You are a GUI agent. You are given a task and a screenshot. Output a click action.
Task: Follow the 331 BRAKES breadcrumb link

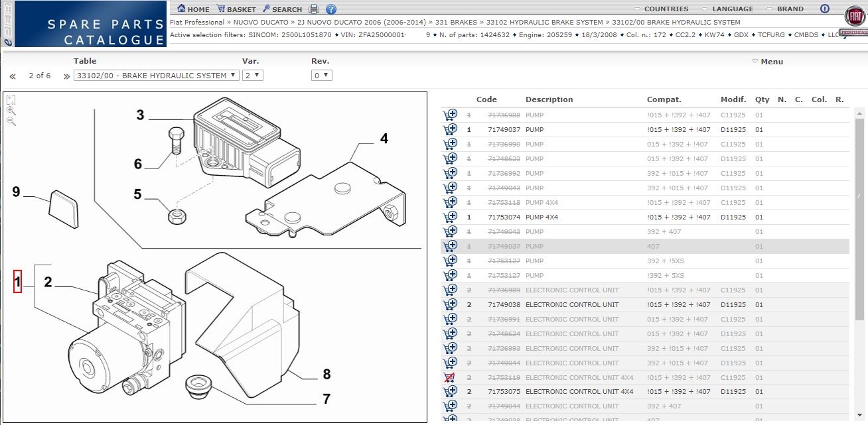(x=455, y=22)
